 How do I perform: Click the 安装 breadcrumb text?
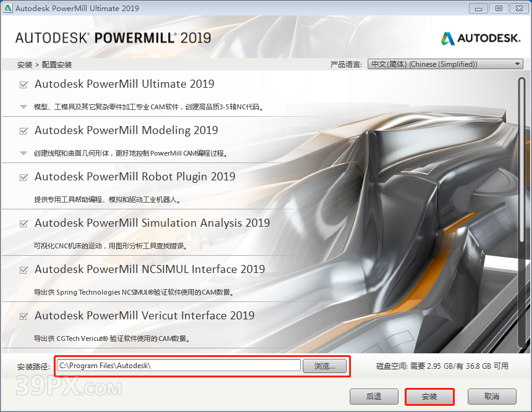(25, 65)
